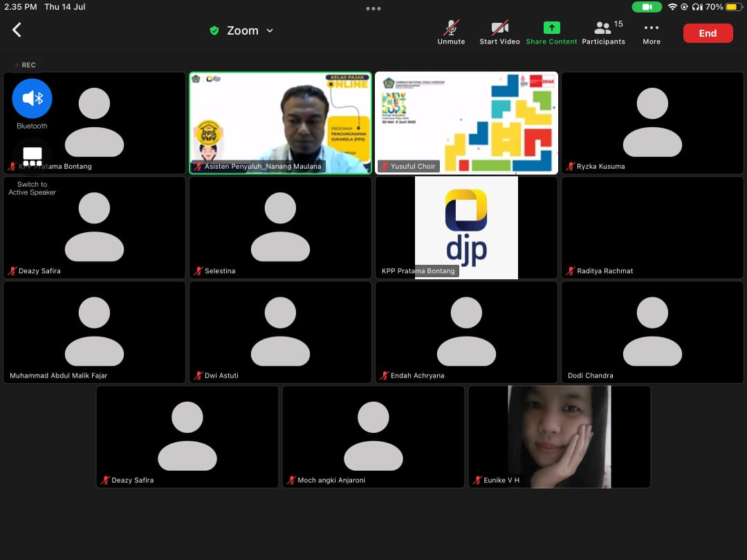Open the Participants list

click(603, 32)
